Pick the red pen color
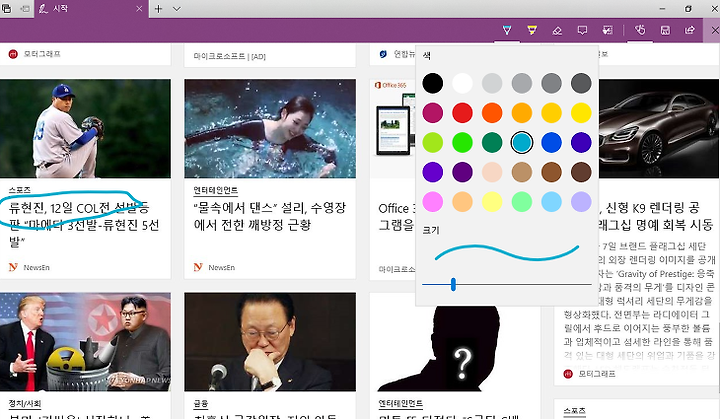 462,113
